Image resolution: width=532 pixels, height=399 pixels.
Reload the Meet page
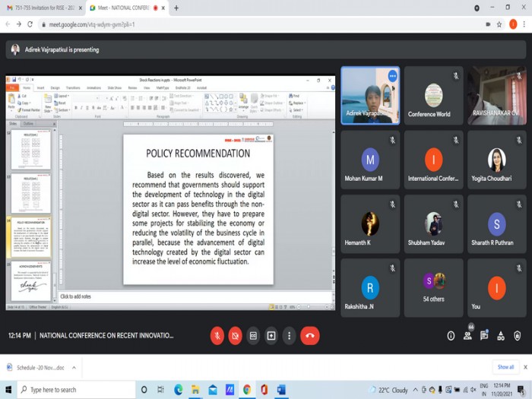(x=30, y=24)
